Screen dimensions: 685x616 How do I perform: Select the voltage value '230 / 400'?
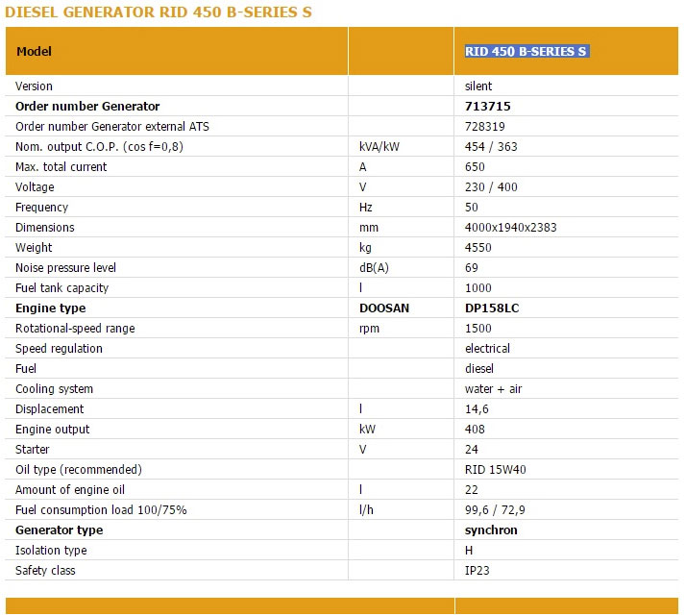491,187
